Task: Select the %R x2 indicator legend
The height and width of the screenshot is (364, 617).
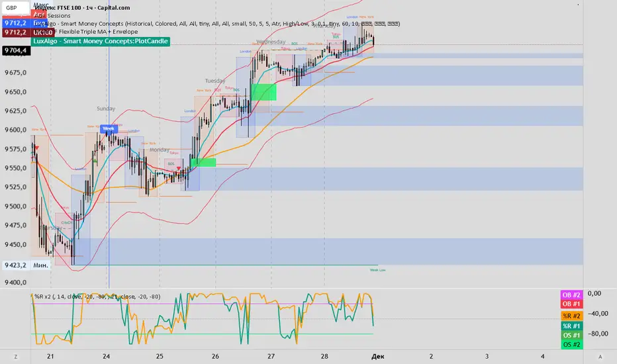Action: (97, 296)
